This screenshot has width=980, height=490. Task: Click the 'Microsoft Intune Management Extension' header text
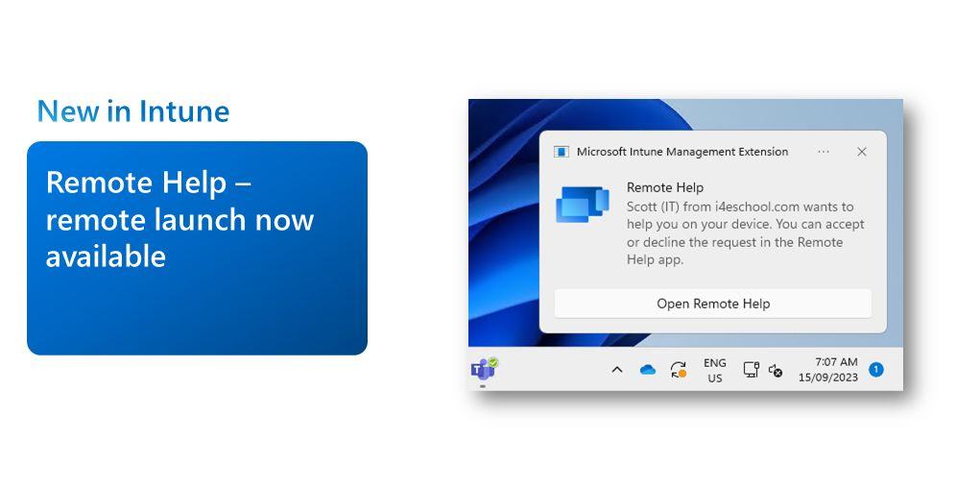[681, 152]
